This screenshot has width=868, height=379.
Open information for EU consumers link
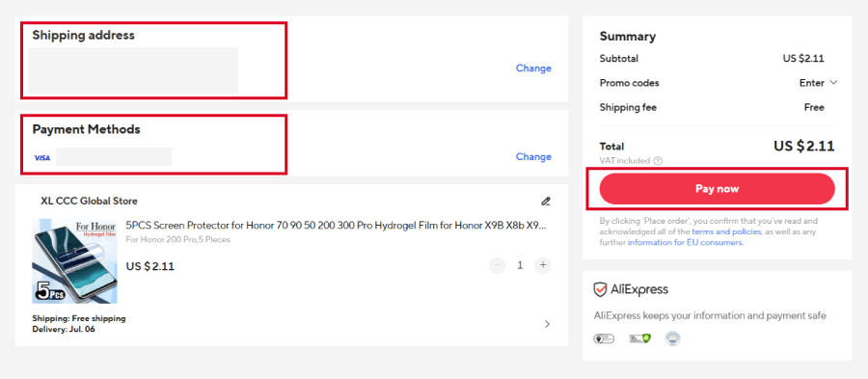685,242
